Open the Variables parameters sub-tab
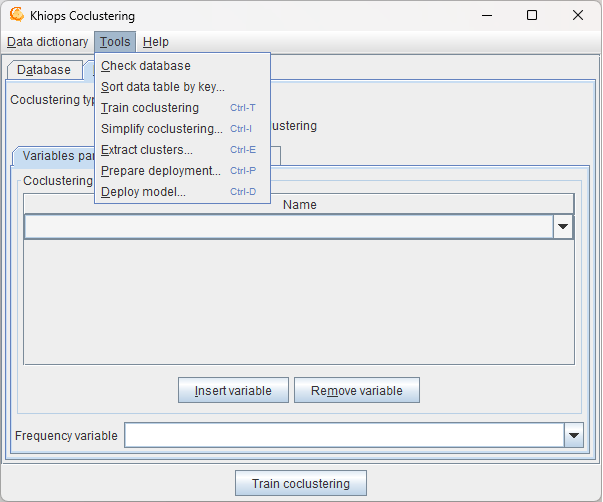 tap(54, 156)
